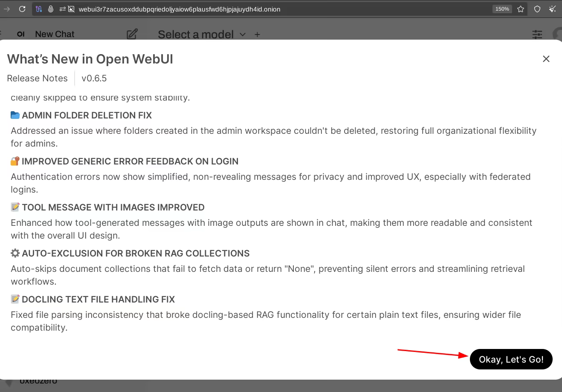The width and height of the screenshot is (562, 392).
Task: Click the lock-and-key emoji beside login heading
Action: 15,161
